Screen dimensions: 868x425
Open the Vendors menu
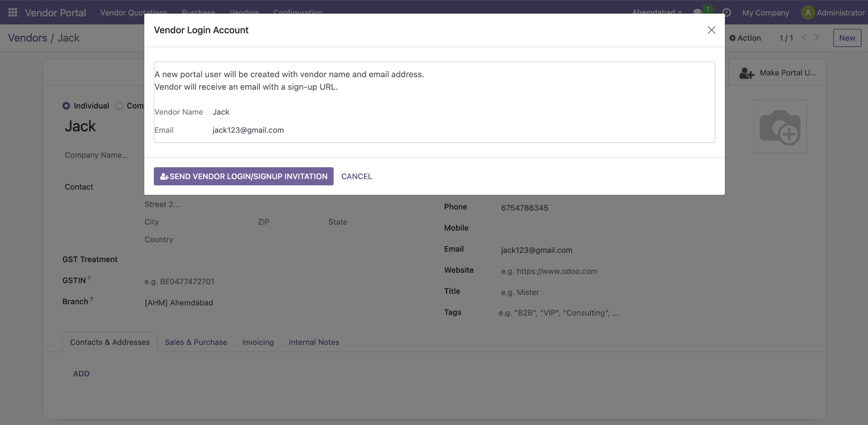coord(244,12)
